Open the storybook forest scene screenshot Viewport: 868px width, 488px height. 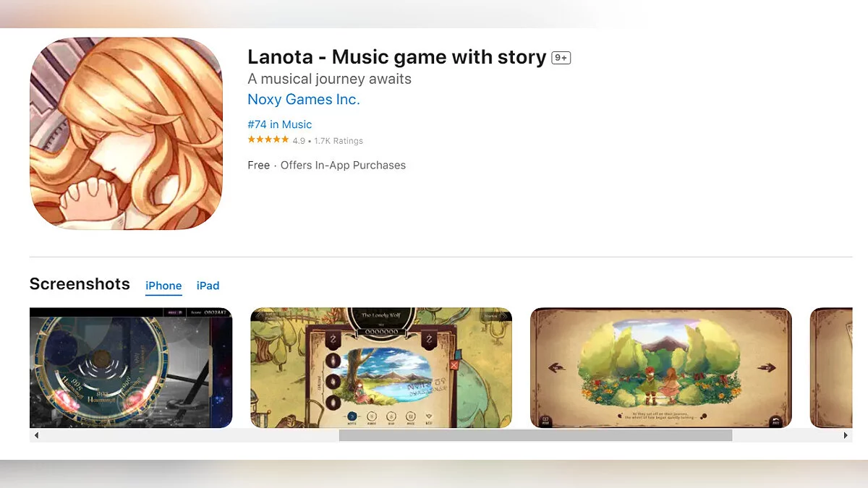coord(661,368)
